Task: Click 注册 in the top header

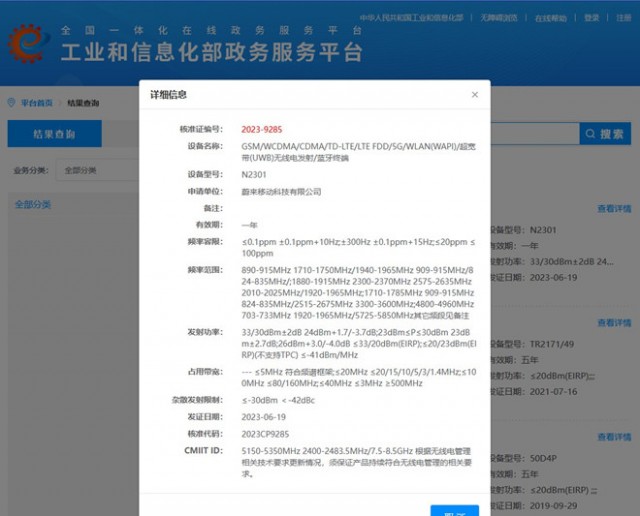Action: click(x=624, y=18)
